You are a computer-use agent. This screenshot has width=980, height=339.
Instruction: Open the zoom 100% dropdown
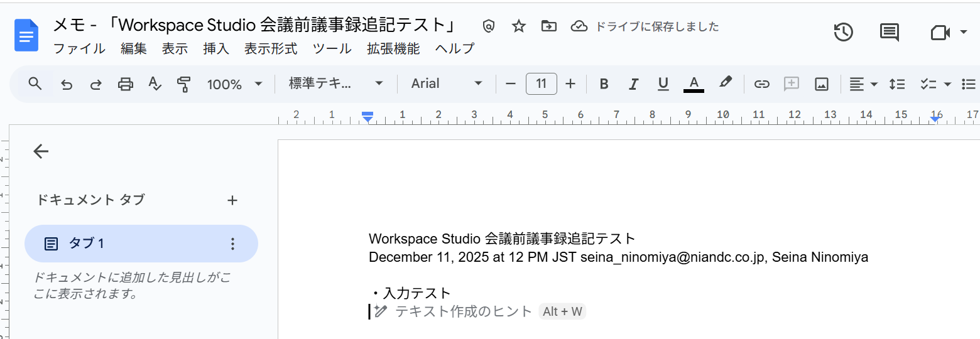pos(234,84)
